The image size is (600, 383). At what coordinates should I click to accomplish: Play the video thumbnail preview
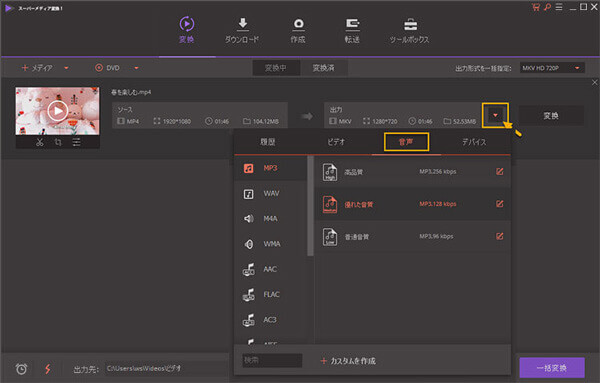58,111
